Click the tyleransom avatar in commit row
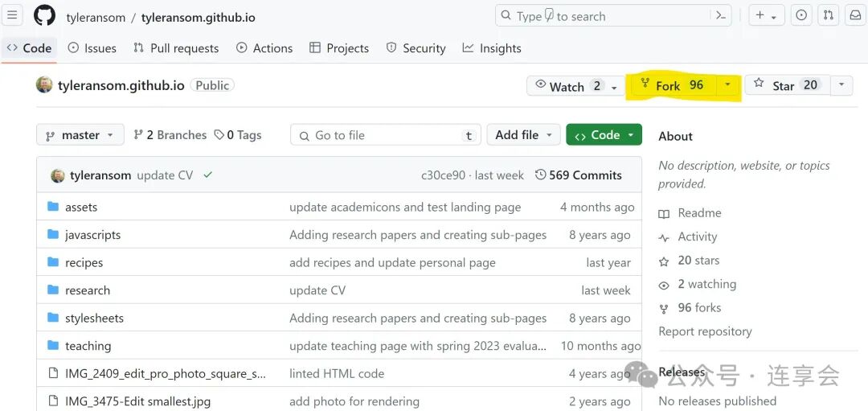The width and height of the screenshot is (868, 411). tap(58, 175)
